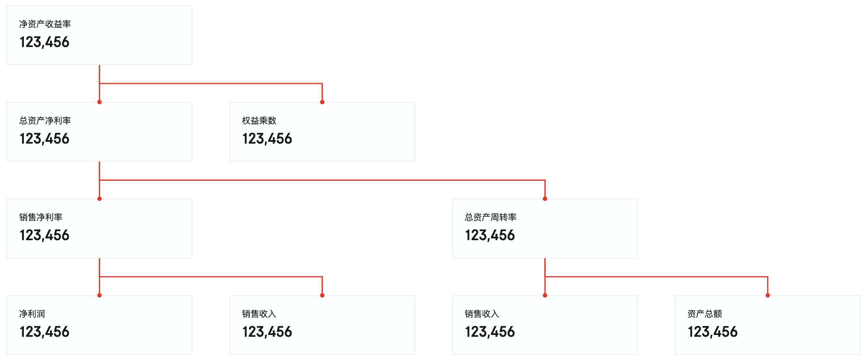The width and height of the screenshot is (868, 361).
Task: Click the 123,456 value under 总资产周转率
Action: 490,235
